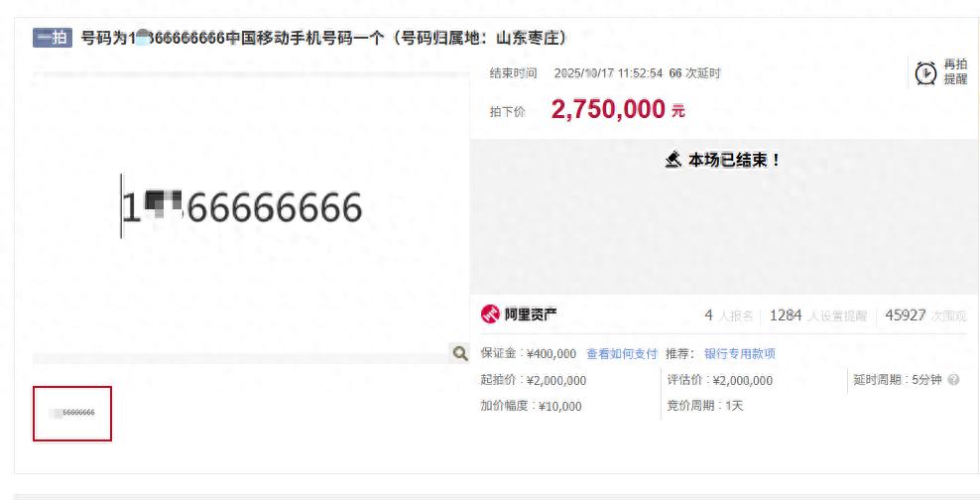This screenshot has height=500, width=980.
Task: Click the gavel icon by 本场已结束
Action: [x=674, y=161]
